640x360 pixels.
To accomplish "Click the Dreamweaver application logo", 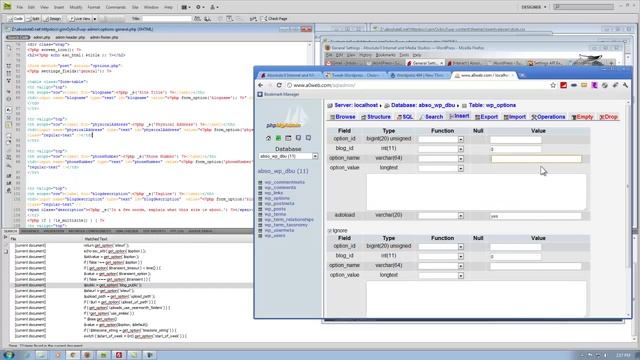I will click(7, 6).
